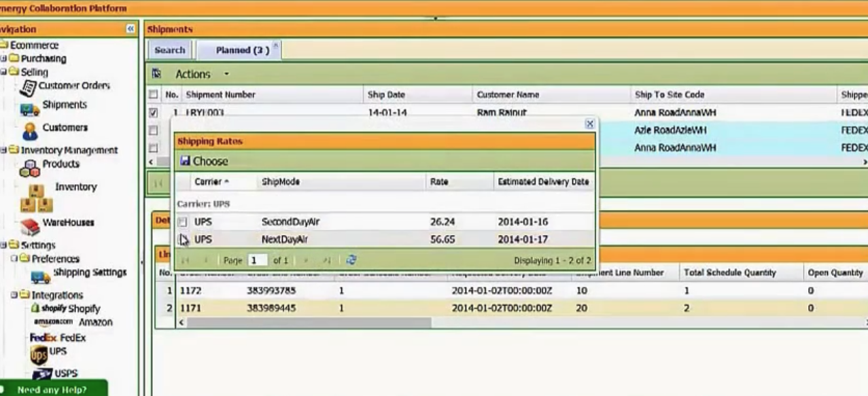Open the Shipments truck icon

[29, 109]
